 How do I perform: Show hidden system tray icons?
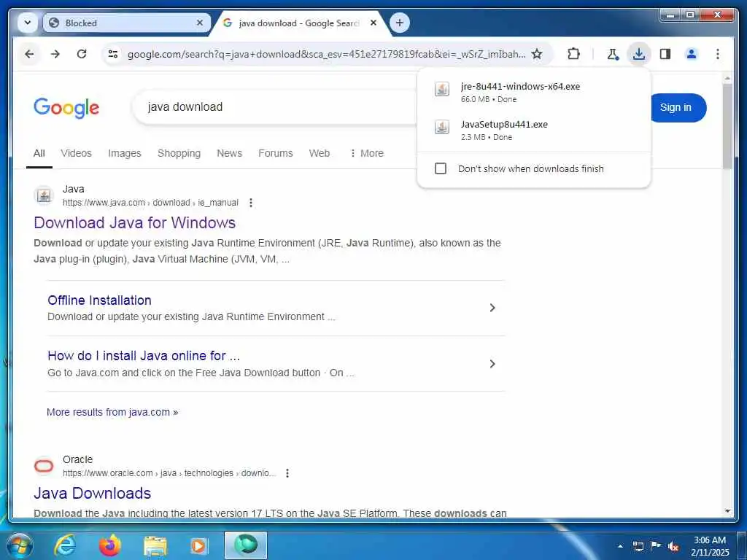620,546
